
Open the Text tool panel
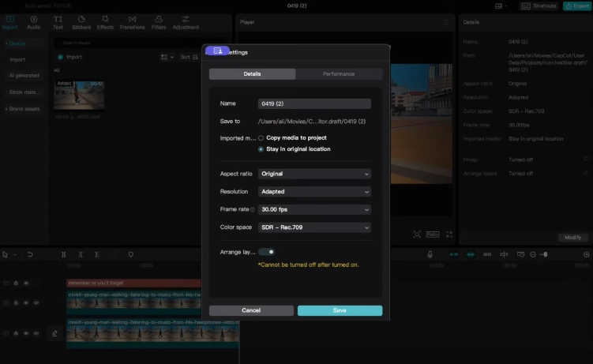(x=58, y=22)
